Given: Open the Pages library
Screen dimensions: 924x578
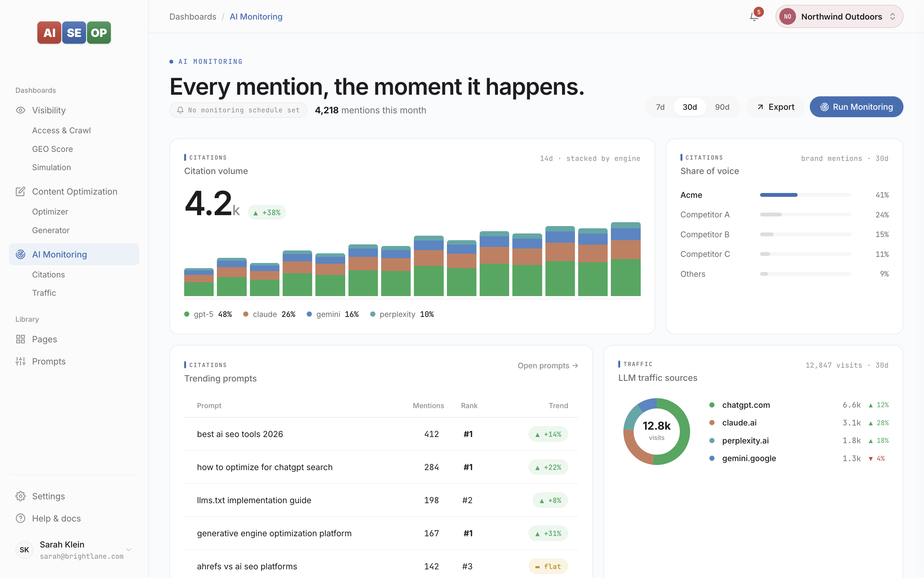Looking at the screenshot, I should [74, 339].
